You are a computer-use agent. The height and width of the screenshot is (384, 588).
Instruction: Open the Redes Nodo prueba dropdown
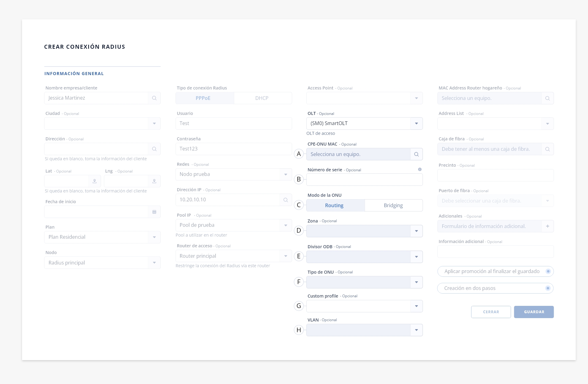point(234,174)
